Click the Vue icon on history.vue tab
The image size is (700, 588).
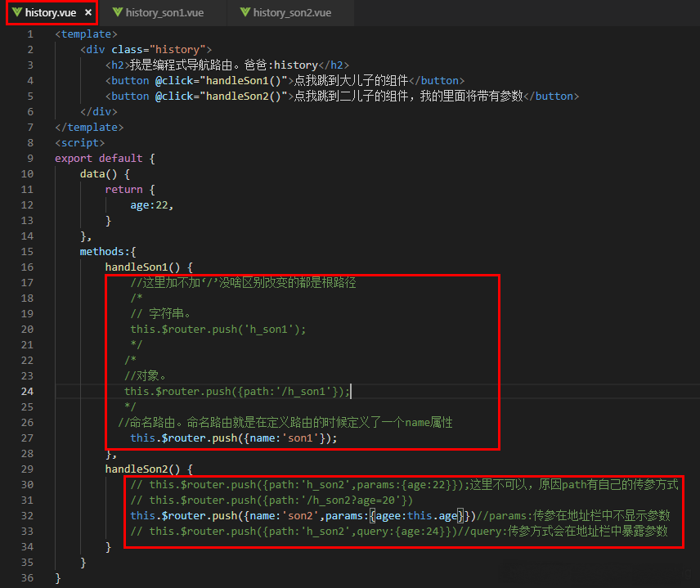[x=17, y=12]
